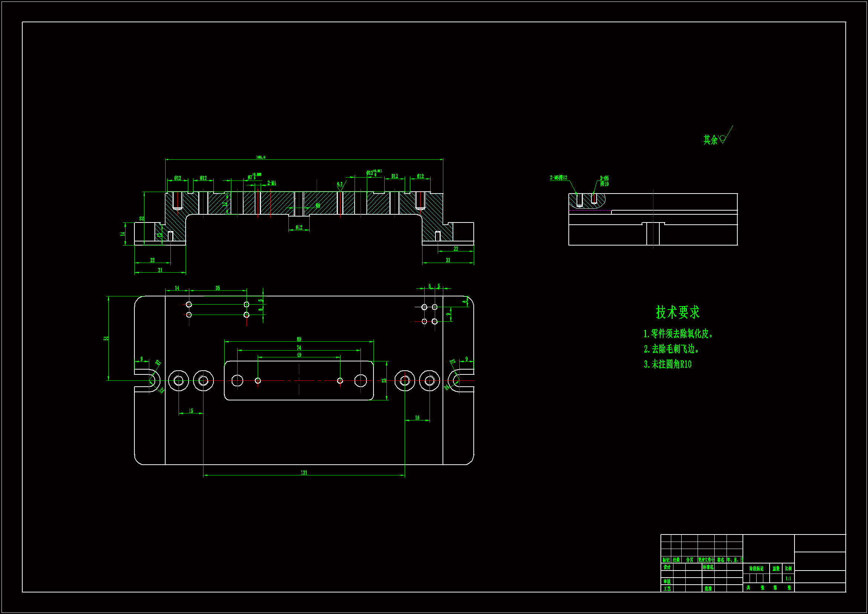Select the 2-M6深12 hole callout
The image size is (868, 614).
558,178
